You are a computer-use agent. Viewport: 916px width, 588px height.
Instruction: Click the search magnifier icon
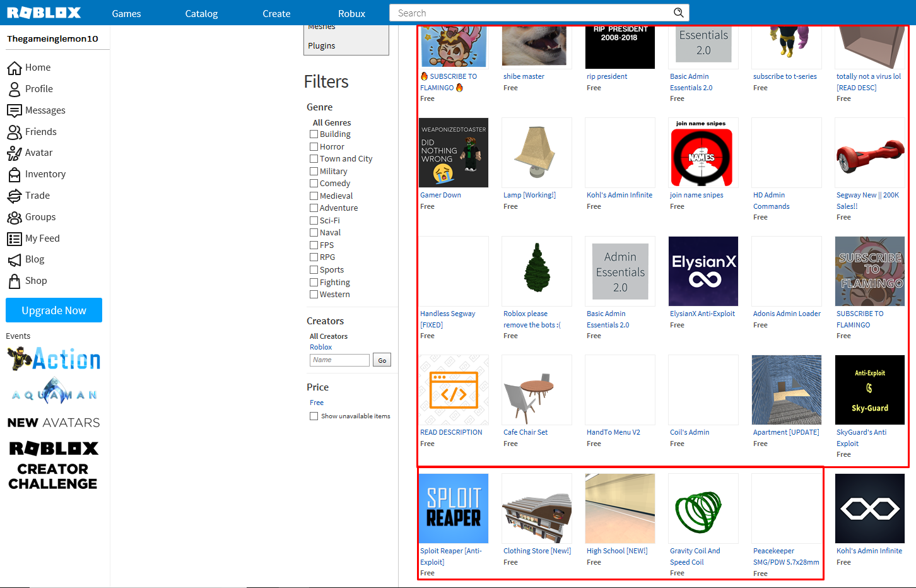678,13
